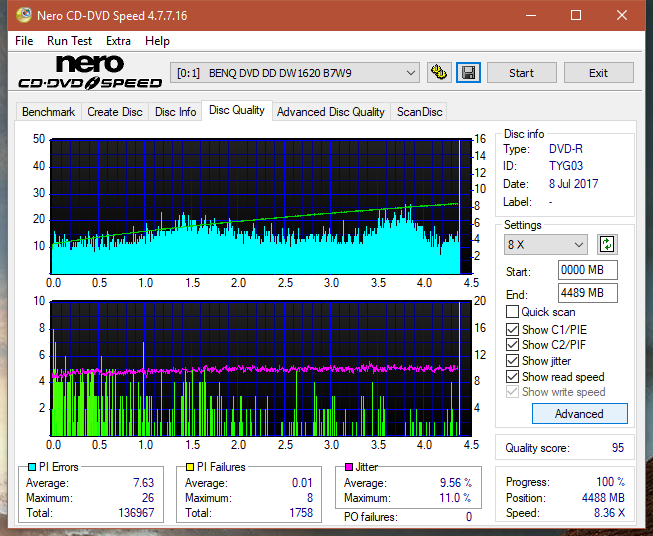This screenshot has height=536, width=653.
Task: Click Jitter maximum 11.0 % value
Action: coord(455,498)
